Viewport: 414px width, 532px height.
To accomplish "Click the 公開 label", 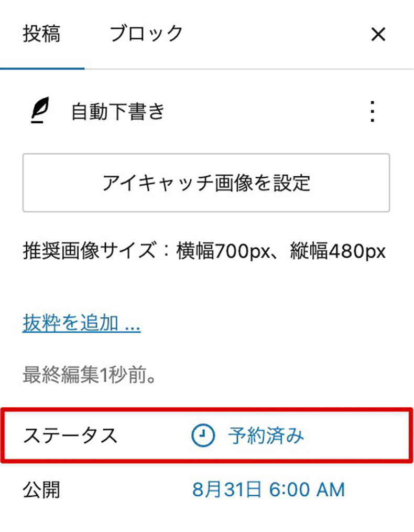I will click(41, 490).
